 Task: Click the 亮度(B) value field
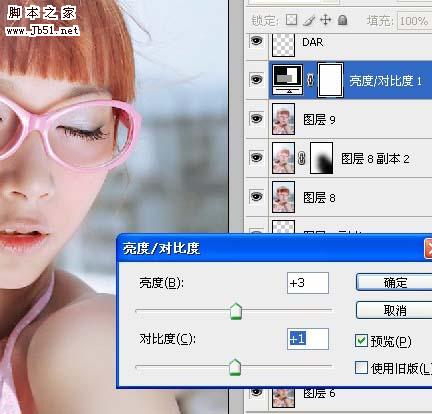(x=308, y=283)
